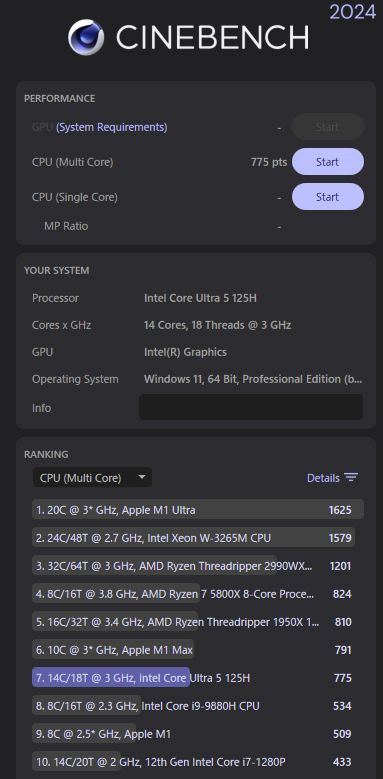Start the CPU Single Core benchmark

pos(327,197)
